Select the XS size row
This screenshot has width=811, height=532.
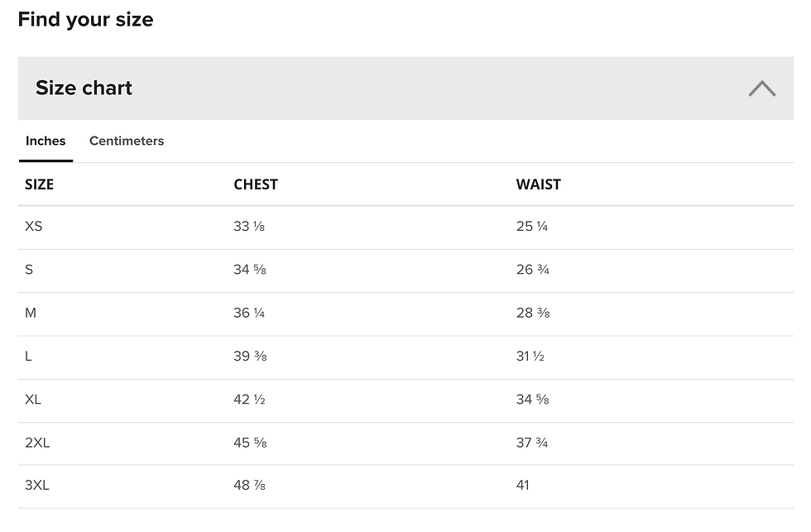(x=405, y=228)
